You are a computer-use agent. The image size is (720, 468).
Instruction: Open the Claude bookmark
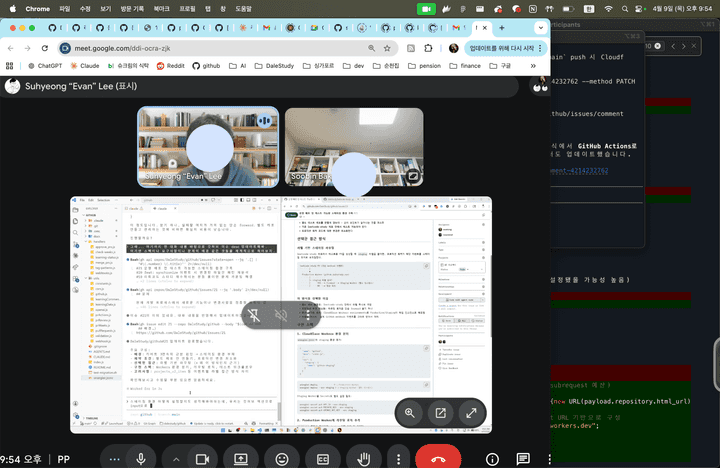pyautogui.click(x=85, y=66)
